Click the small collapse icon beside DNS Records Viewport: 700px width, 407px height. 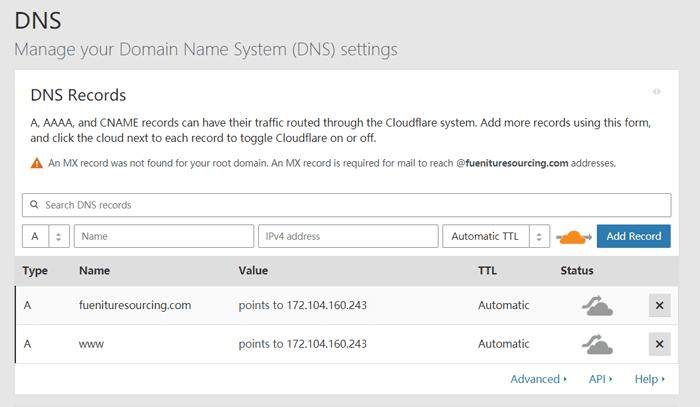pos(657,92)
